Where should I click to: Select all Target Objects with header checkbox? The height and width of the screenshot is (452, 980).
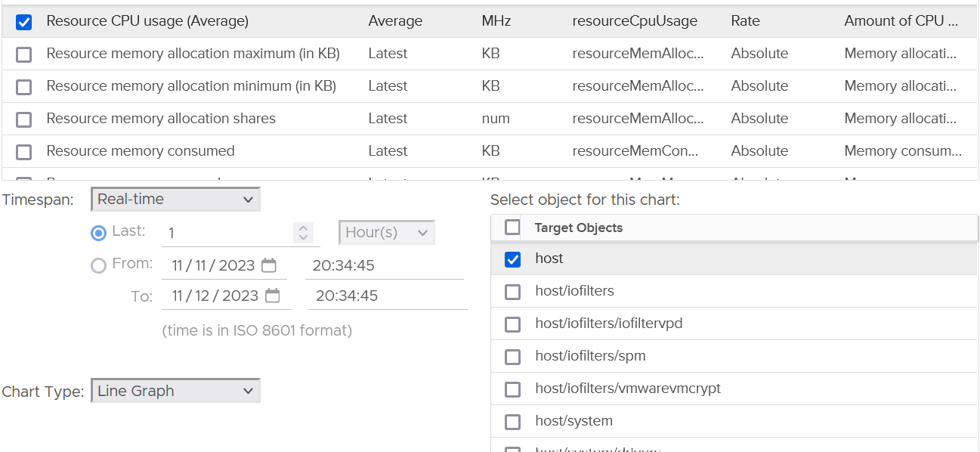[512, 227]
